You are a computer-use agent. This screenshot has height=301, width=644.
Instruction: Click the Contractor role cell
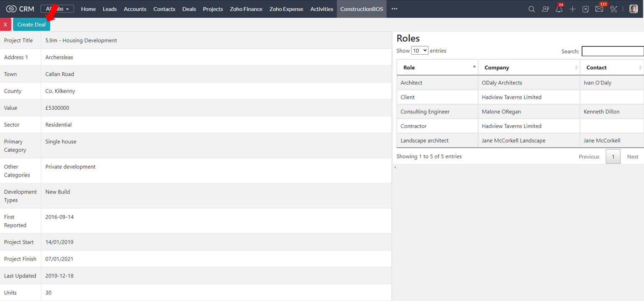(437, 126)
